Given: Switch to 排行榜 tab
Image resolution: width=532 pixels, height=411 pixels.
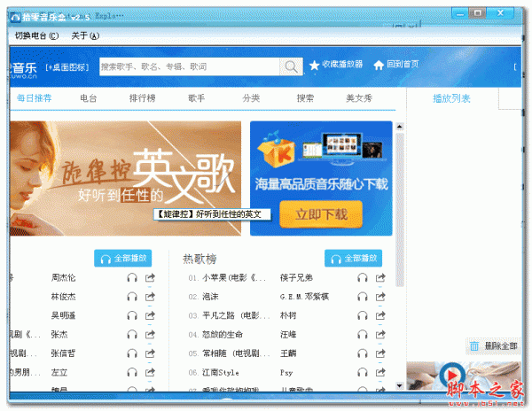Looking at the screenshot, I should pos(143,98).
